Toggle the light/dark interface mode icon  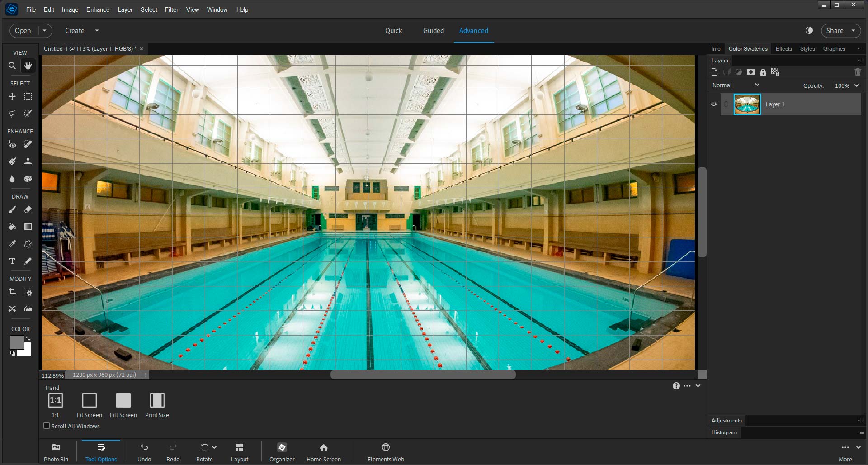809,30
